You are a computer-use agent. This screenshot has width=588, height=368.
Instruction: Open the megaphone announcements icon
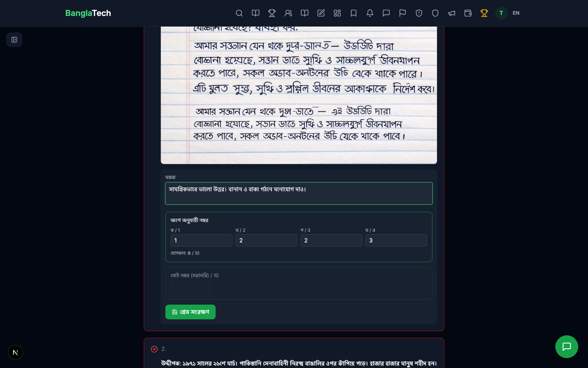click(452, 13)
